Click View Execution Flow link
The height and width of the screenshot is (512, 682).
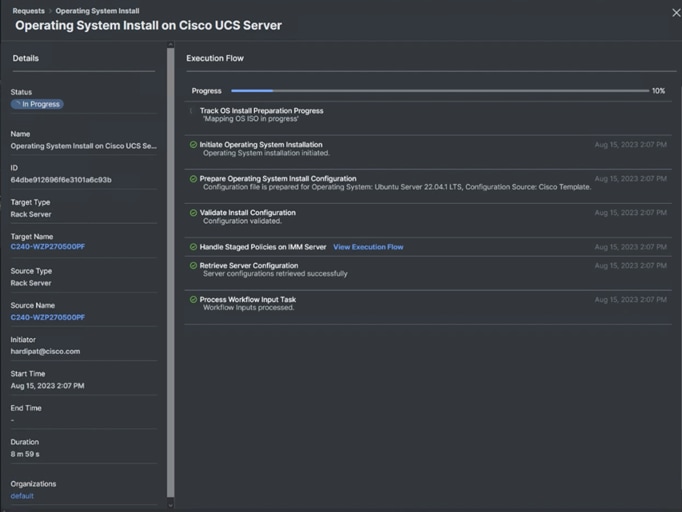tap(368, 247)
